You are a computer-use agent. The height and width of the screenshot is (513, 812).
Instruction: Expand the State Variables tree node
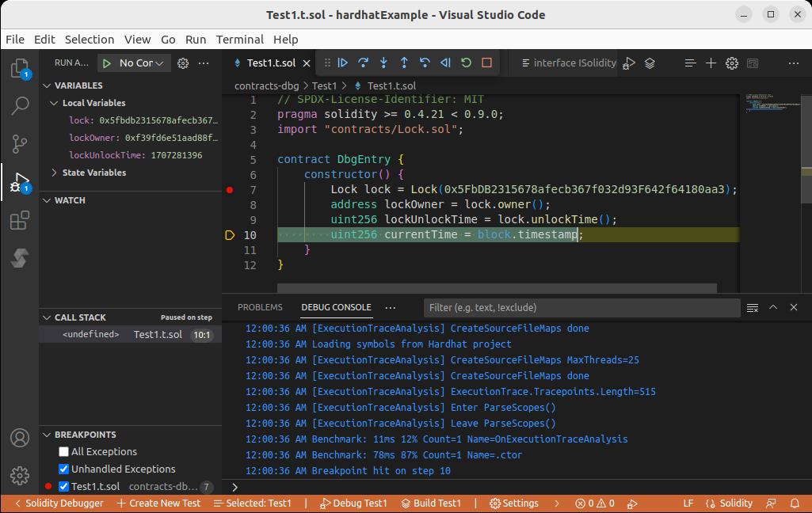(54, 173)
